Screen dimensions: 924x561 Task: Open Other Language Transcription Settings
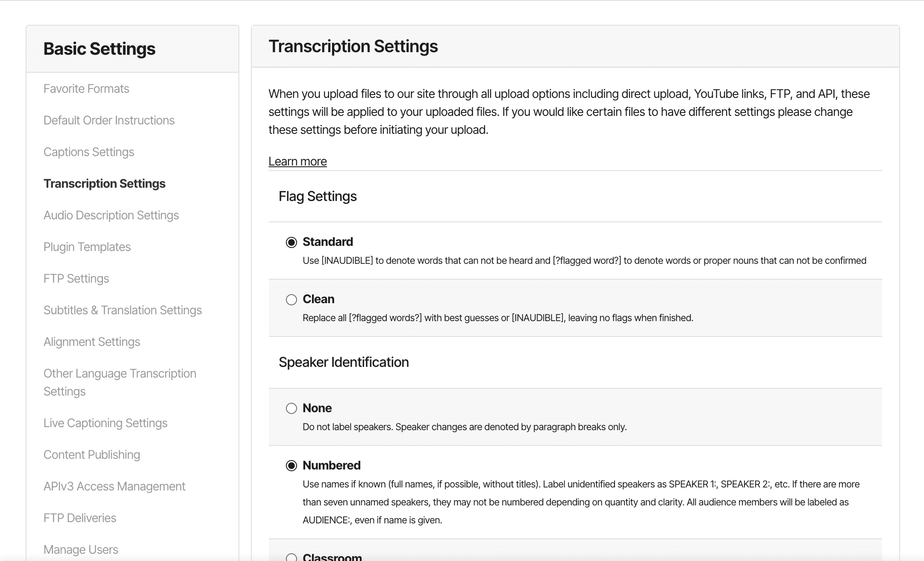(120, 382)
